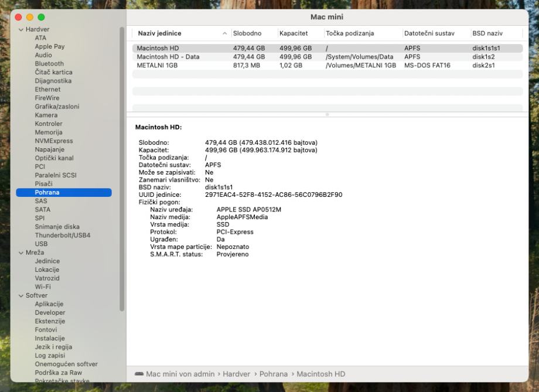Open Thunderbolt/USB4 details

(62, 236)
